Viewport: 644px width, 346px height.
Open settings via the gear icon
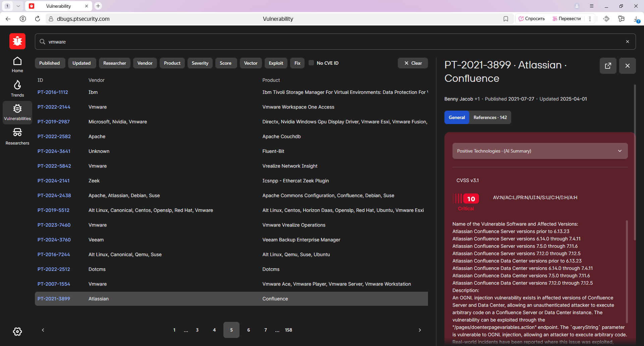click(17, 332)
